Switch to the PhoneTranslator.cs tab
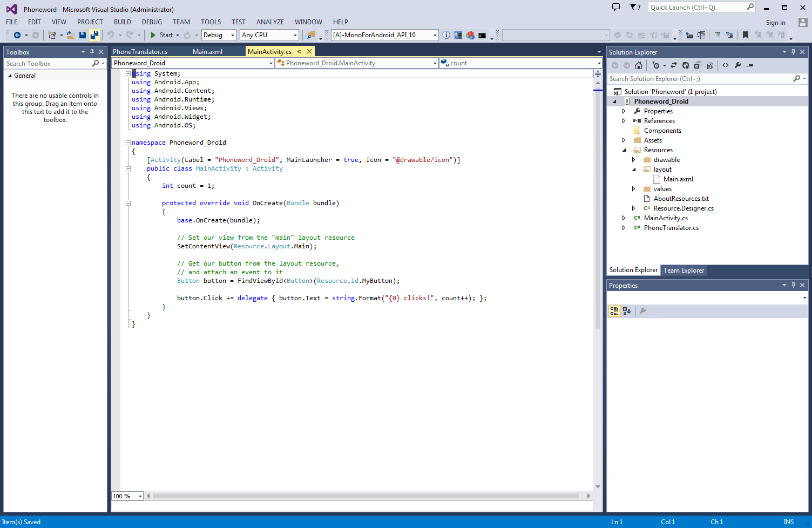 point(140,52)
